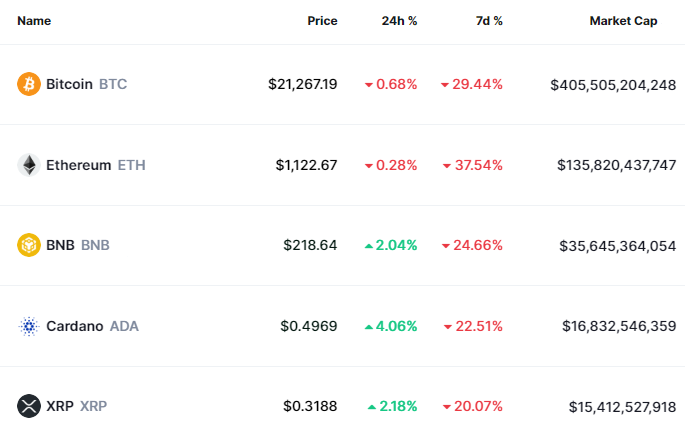Viewport: 685px width, 439px height.
Task: Sort table by Name column header
Action: click(34, 21)
